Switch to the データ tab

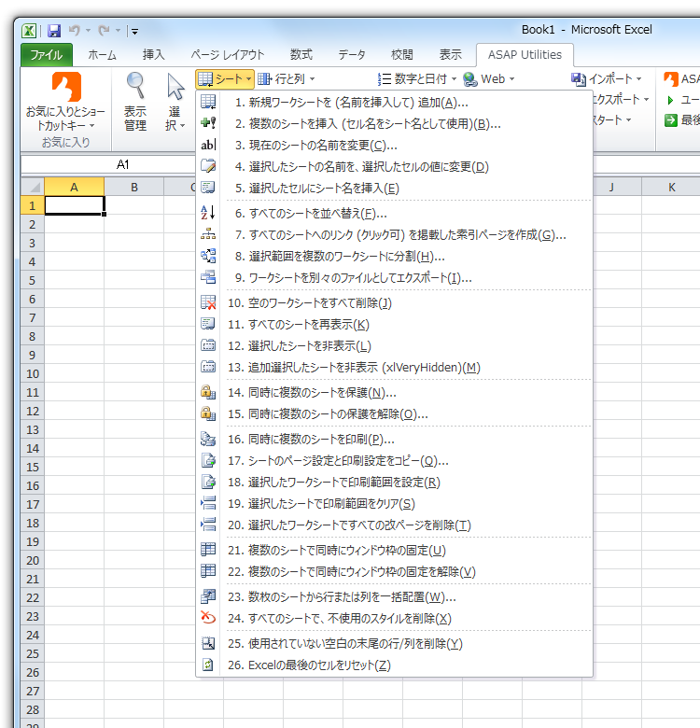(352, 55)
